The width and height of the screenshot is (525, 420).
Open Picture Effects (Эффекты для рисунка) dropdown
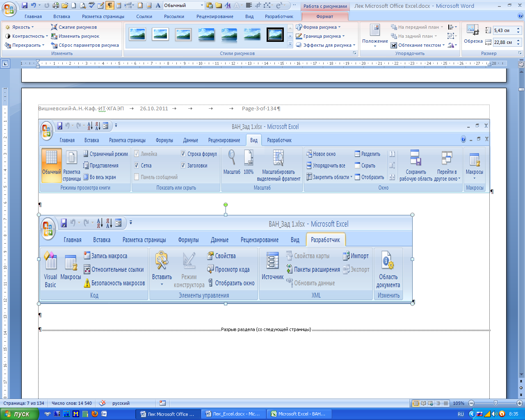coord(326,45)
